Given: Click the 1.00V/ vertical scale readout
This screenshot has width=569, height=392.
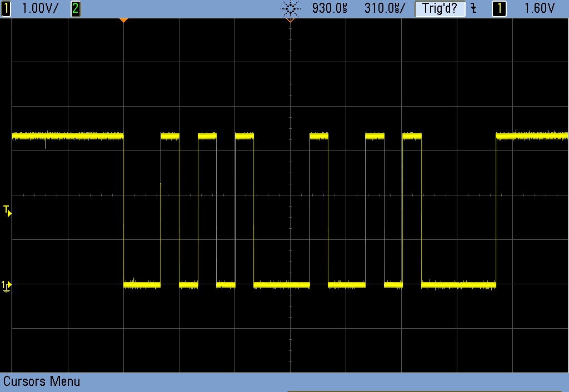Looking at the screenshot, I should pyautogui.click(x=39, y=8).
